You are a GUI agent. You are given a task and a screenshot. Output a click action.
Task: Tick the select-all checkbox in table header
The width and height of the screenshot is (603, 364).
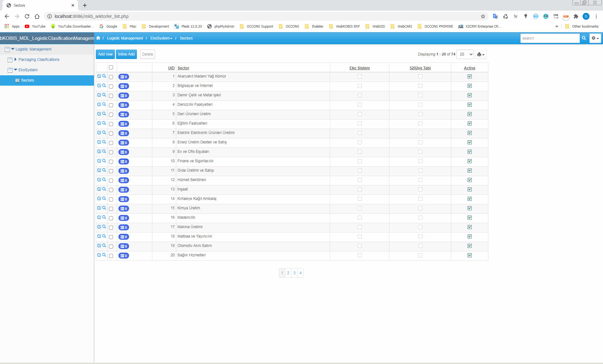point(111,67)
